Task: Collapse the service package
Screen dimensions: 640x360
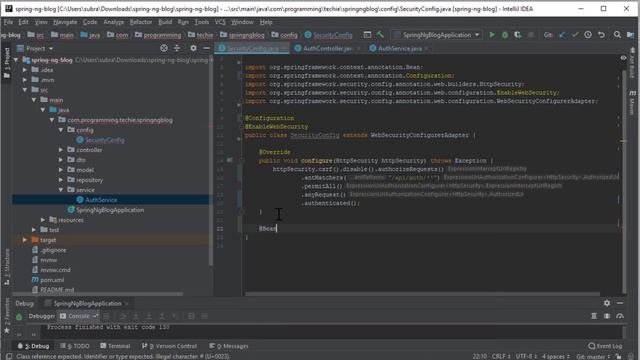Action: [x=61, y=190]
